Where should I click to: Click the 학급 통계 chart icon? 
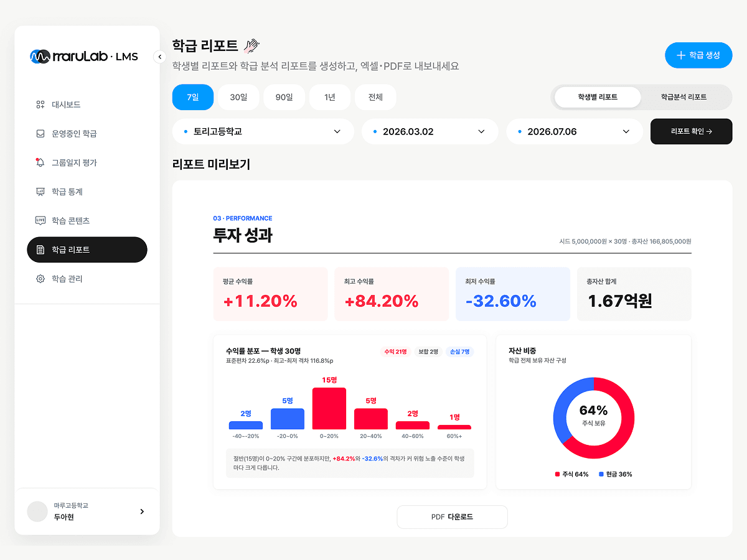40,192
